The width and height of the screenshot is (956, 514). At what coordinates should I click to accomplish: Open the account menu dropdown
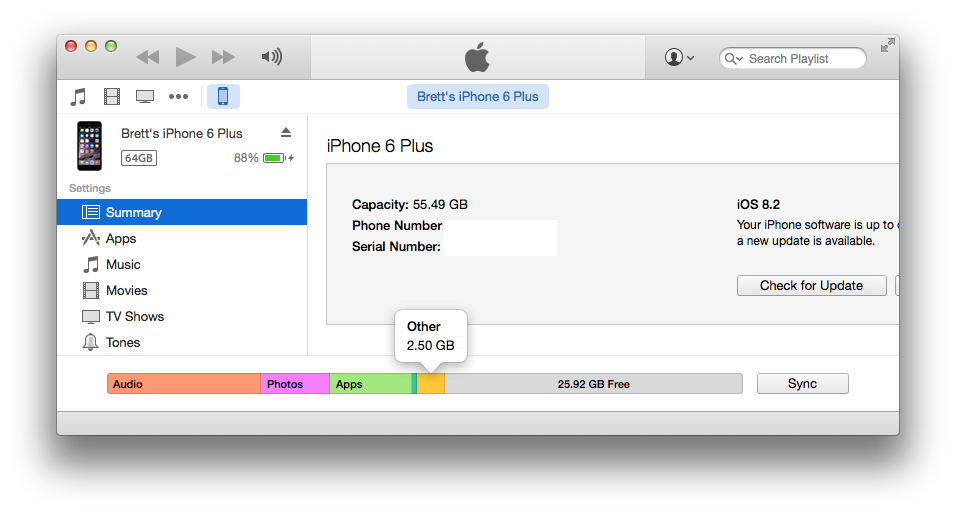point(679,57)
